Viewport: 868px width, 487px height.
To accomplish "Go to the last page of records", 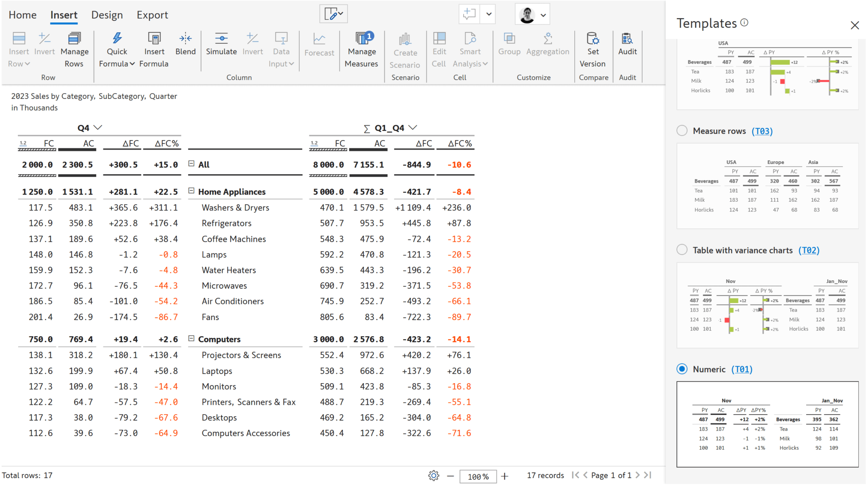I will [647, 475].
